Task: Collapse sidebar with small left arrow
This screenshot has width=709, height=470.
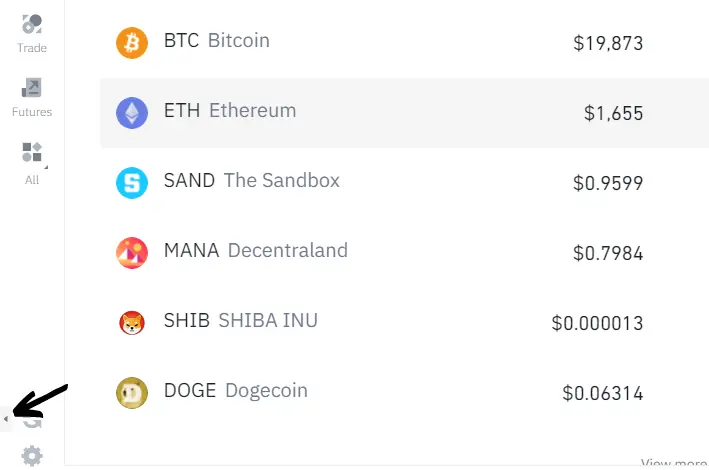Action: click(x=6, y=419)
